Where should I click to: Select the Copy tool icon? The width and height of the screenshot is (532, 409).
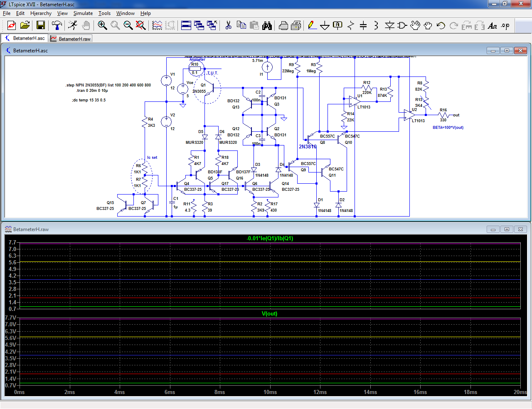tap(241, 26)
